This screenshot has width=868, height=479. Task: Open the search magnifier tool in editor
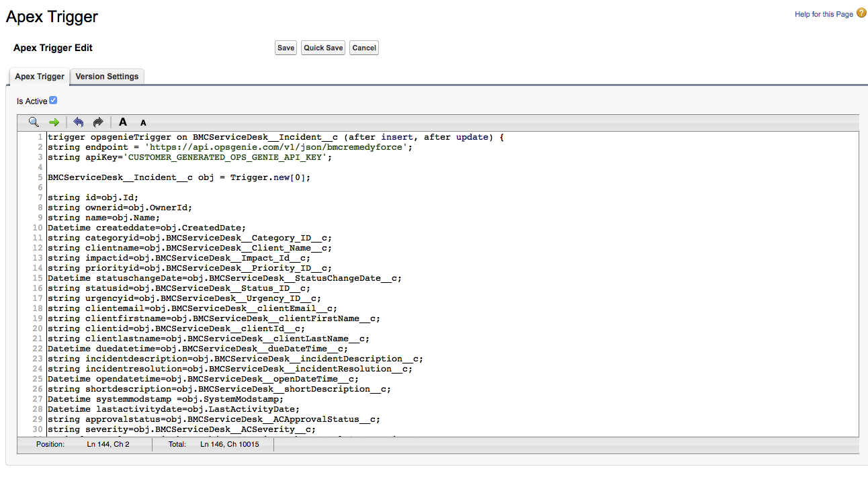click(x=34, y=122)
